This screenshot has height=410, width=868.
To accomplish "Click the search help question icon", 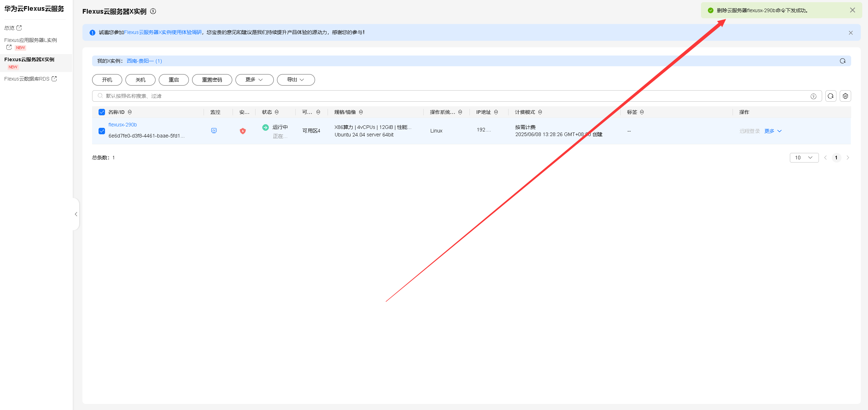I will [814, 96].
